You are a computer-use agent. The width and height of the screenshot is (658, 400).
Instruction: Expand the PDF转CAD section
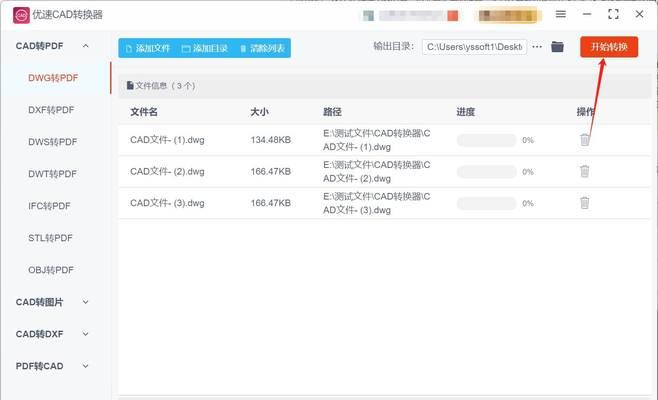point(86,366)
